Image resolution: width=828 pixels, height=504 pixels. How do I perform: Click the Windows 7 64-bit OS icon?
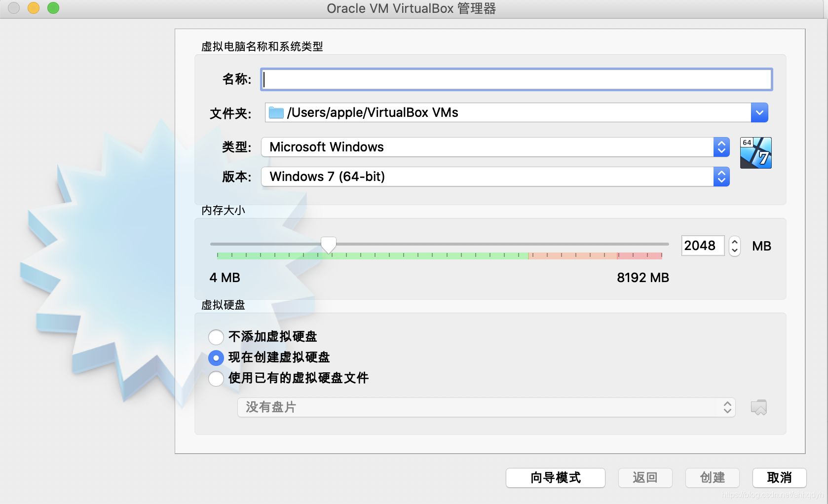click(x=755, y=153)
